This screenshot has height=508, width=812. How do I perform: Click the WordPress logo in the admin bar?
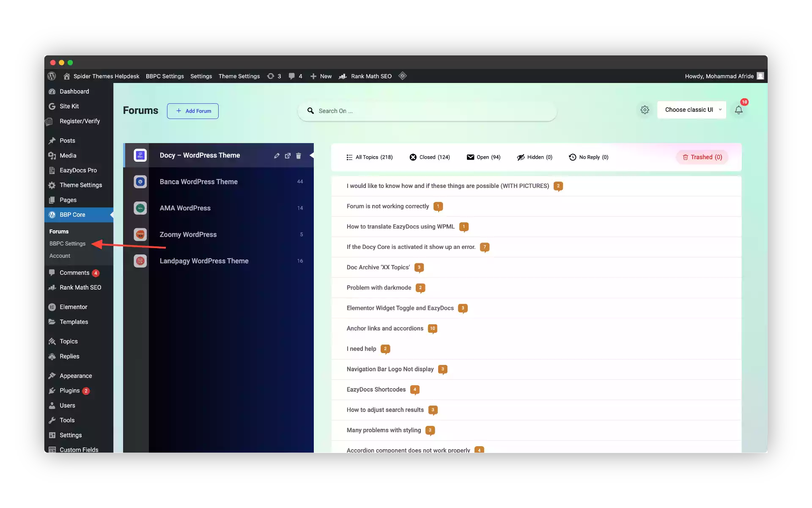[x=51, y=76]
